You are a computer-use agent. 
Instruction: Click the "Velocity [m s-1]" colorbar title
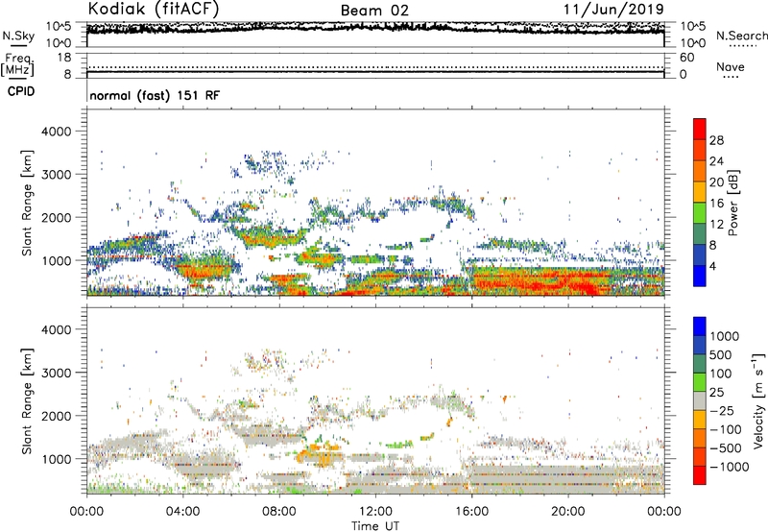[758, 400]
